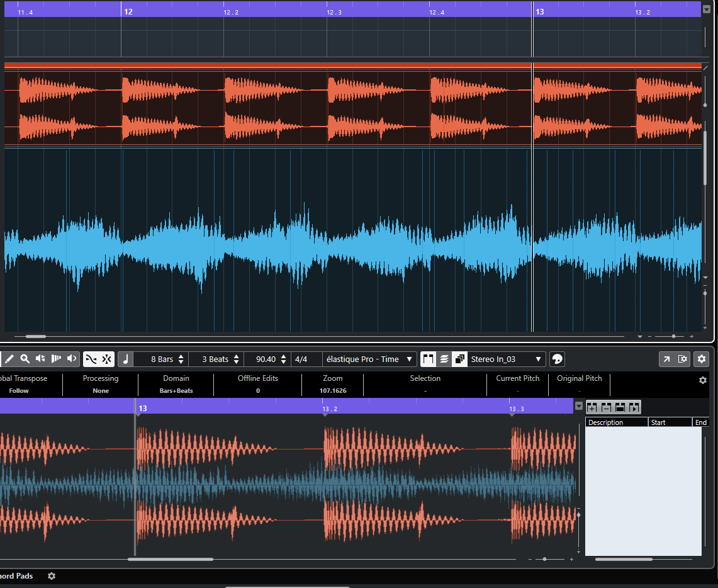Viewport: 718px width, 588px height.
Task: Click 12.3 position in project ruler
Action: [x=334, y=13]
